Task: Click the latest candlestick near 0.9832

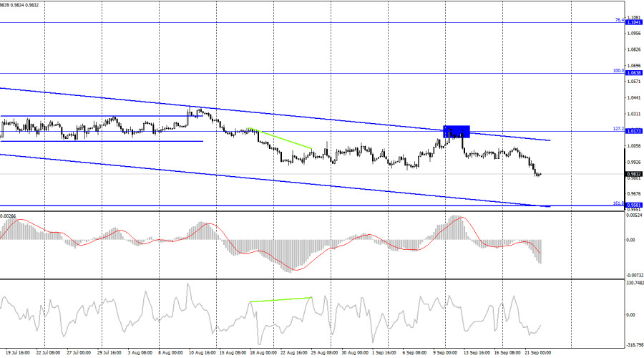Action: click(x=540, y=174)
